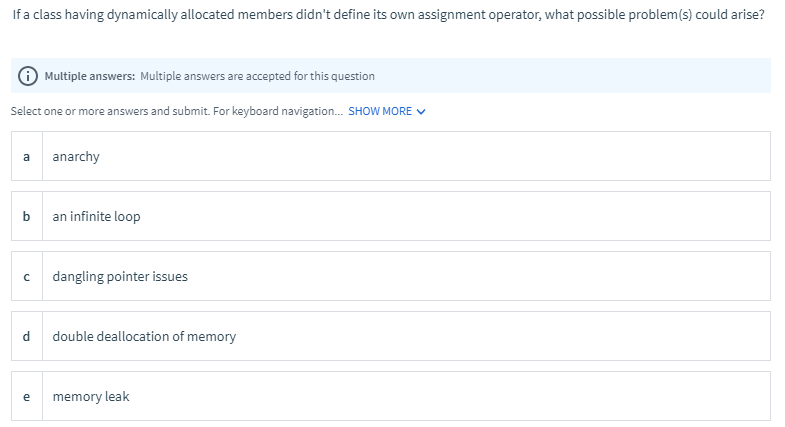Click 'Multiple answers are accepted' notice text

(x=258, y=76)
